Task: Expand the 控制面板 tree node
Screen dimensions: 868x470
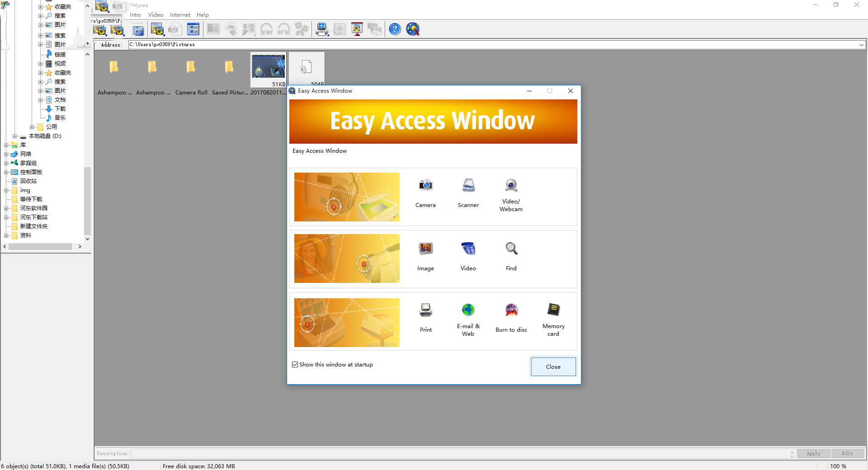Action: (6, 172)
